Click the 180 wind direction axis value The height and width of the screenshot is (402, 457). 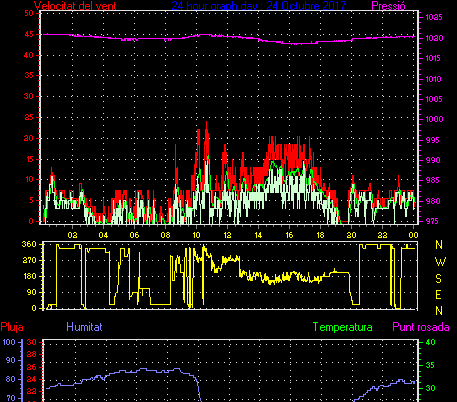(29, 276)
